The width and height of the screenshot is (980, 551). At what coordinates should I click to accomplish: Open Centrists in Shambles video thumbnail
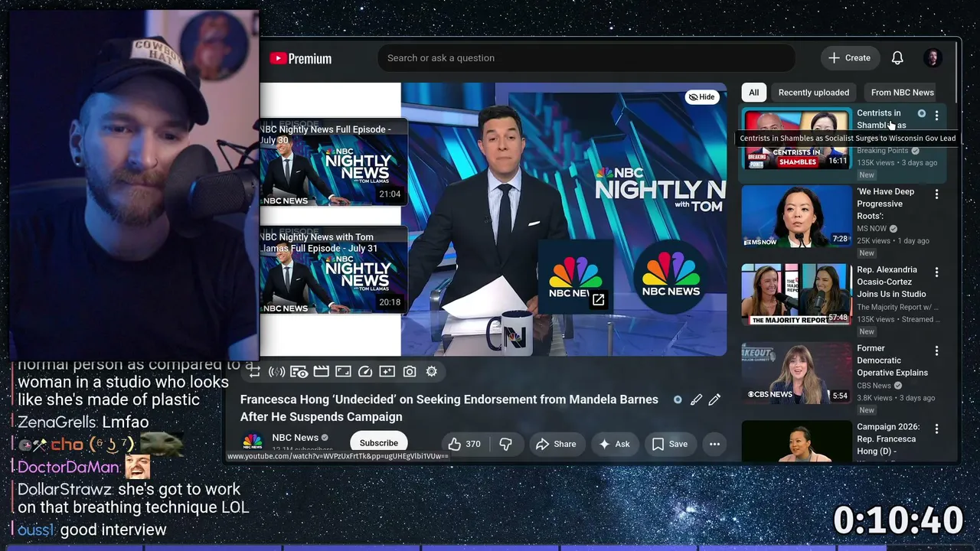click(x=796, y=139)
